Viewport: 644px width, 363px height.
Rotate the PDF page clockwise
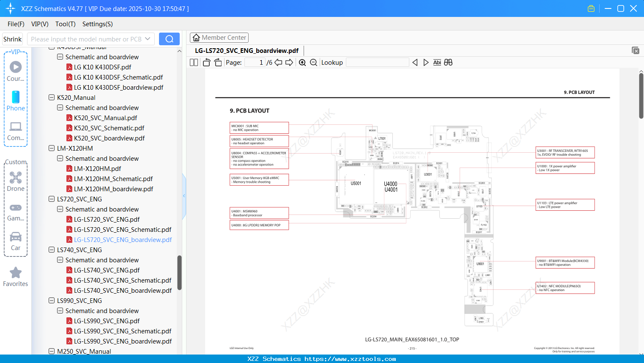click(217, 62)
